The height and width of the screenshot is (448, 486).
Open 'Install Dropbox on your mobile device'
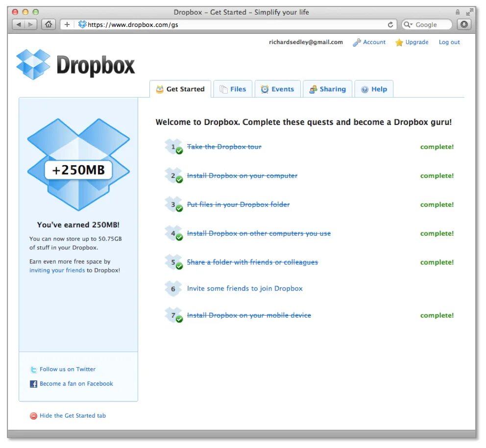[x=249, y=315]
